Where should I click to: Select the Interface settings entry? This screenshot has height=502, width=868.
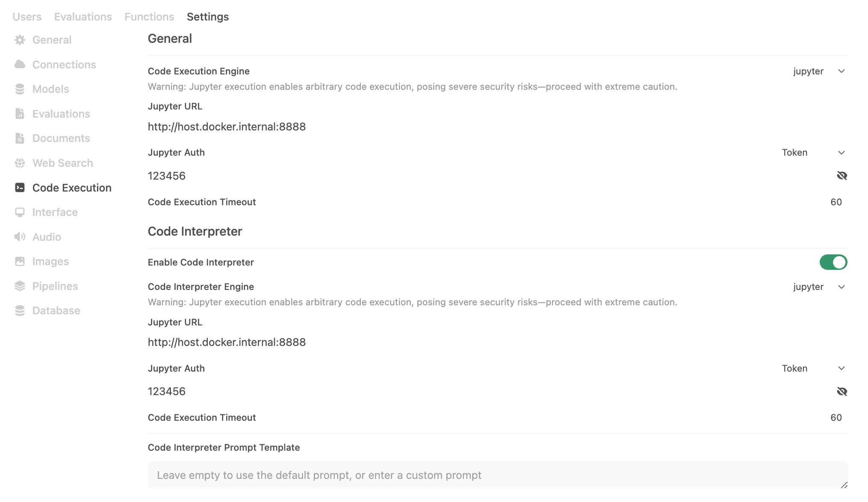[55, 212]
